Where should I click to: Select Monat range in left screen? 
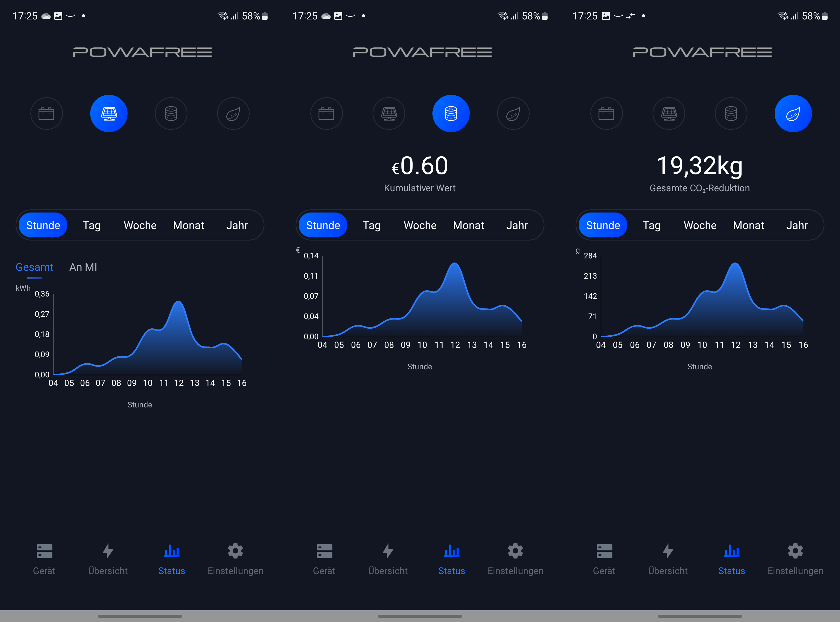[188, 225]
